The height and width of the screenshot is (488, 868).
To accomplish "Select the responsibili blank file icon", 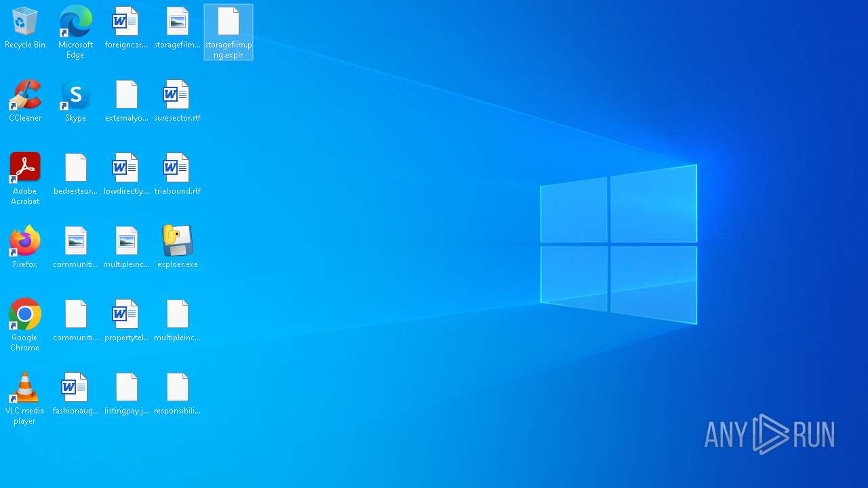I will [x=177, y=394].
